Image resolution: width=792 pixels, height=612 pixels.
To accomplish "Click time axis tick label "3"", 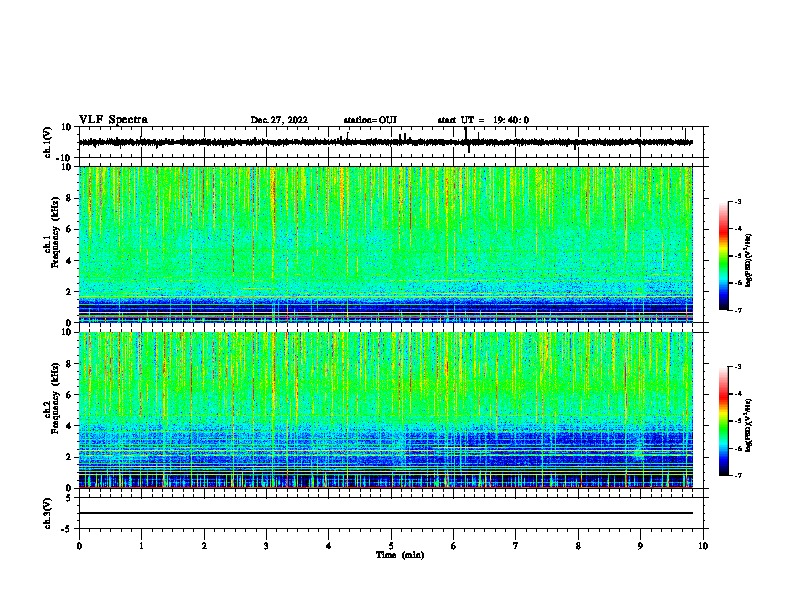I will [x=266, y=546].
